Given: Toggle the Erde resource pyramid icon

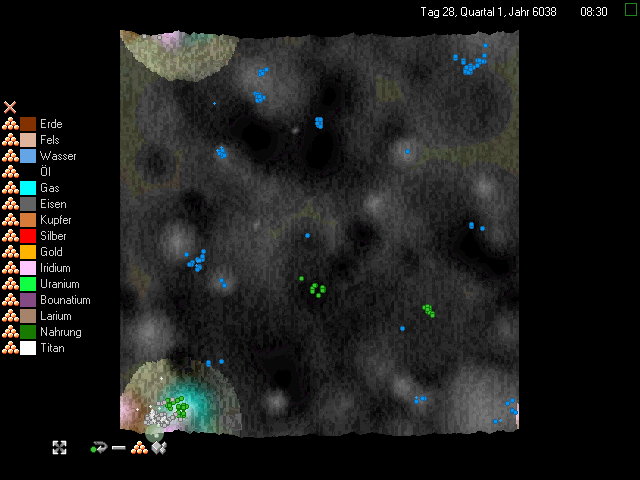Looking at the screenshot, I should point(10,124).
